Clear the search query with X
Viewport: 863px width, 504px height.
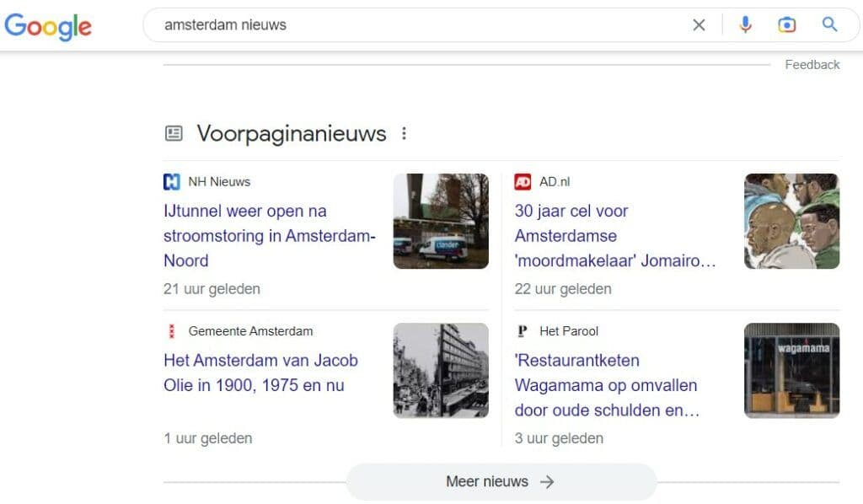tap(699, 24)
